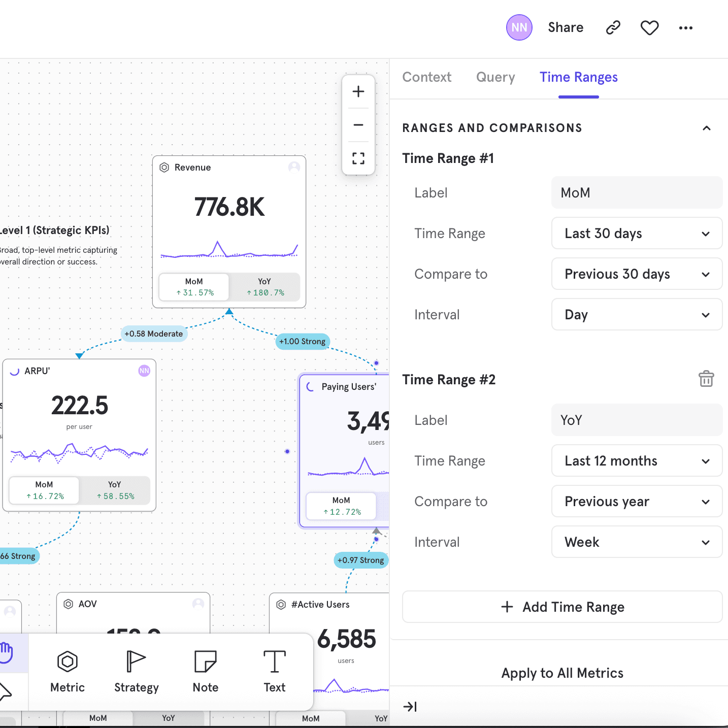The width and height of the screenshot is (728, 728).
Task: Switch ARPU' card to YoY view
Action: 115,490
